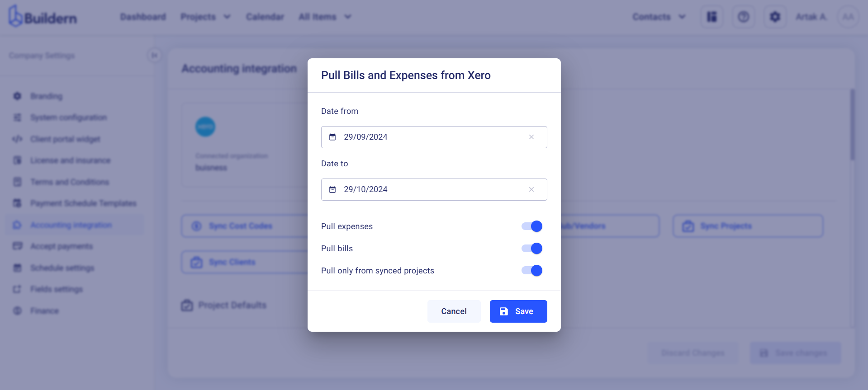Select Accounting integration in sidebar

tap(75, 225)
